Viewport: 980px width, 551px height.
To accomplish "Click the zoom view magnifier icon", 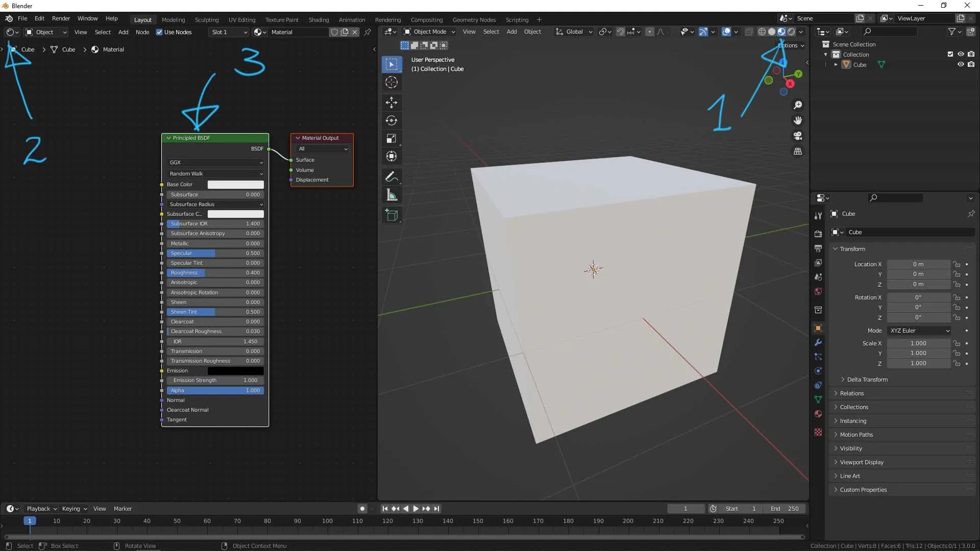I will click(798, 105).
